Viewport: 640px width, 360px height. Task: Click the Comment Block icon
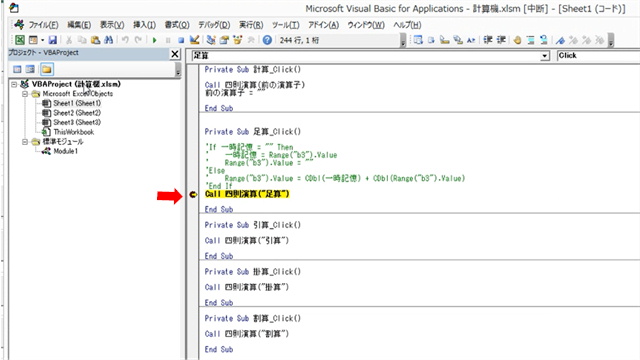[x=531, y=40]
